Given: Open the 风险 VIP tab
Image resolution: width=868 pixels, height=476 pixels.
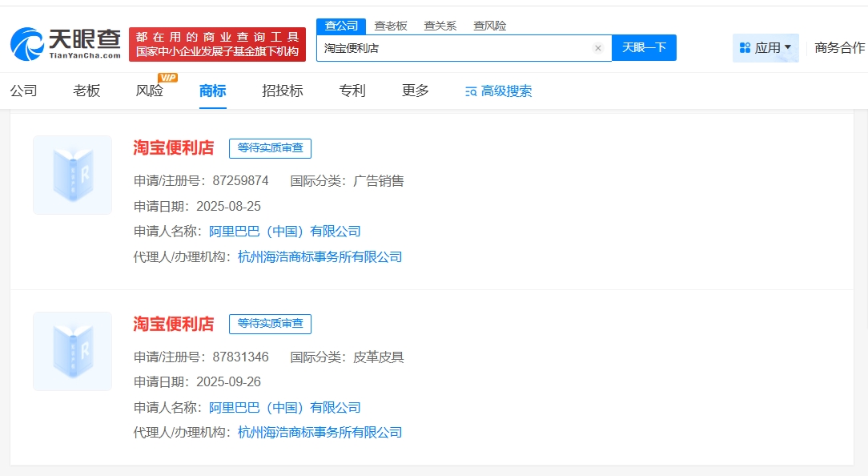Looking at the screenshot, I should (x=150, y=91).
